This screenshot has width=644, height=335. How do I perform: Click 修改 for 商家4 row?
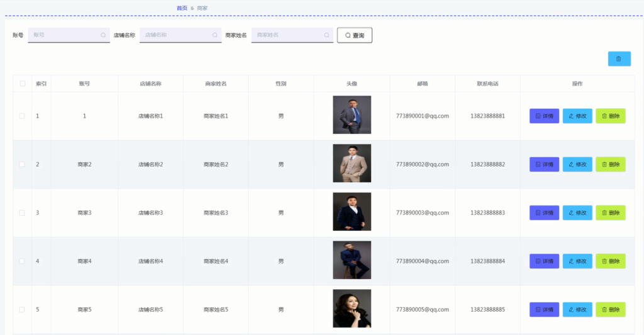(577, 261)
